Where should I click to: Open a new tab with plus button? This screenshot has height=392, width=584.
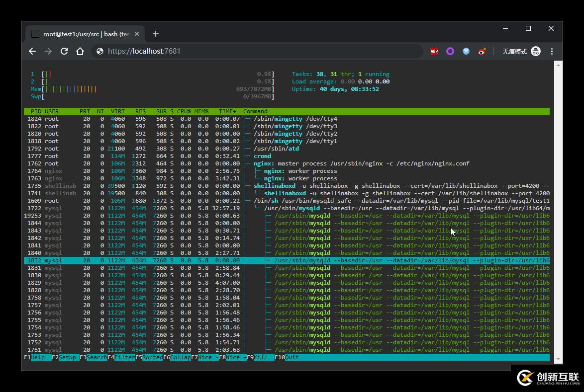[x=156, y=34]
